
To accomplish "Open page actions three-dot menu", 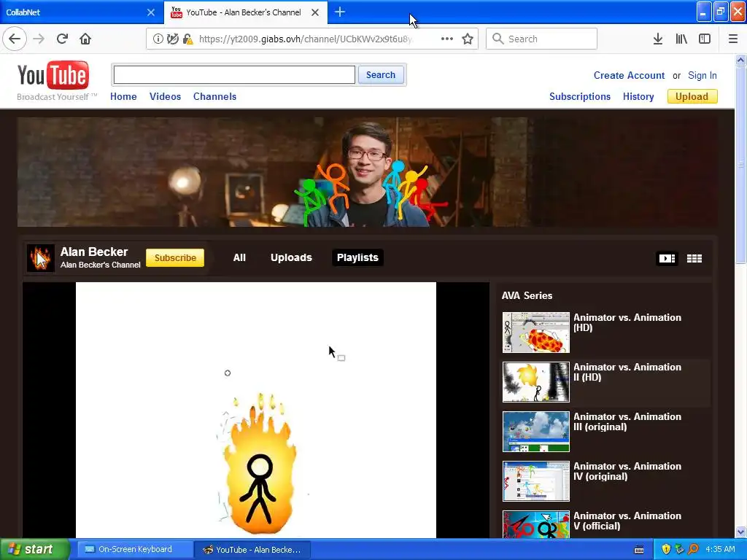I will (x=447, y=39).
